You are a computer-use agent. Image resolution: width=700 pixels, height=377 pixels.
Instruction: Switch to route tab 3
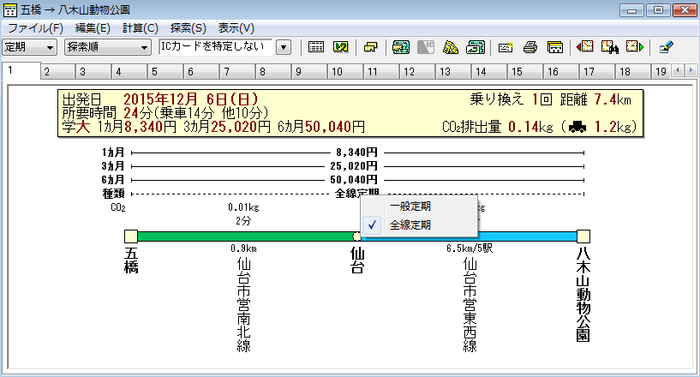(94, 72)
